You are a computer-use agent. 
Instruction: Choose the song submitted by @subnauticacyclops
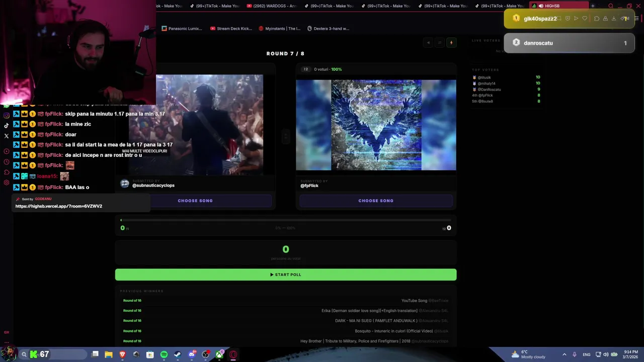pyautogui.click(x=195, y=201)
